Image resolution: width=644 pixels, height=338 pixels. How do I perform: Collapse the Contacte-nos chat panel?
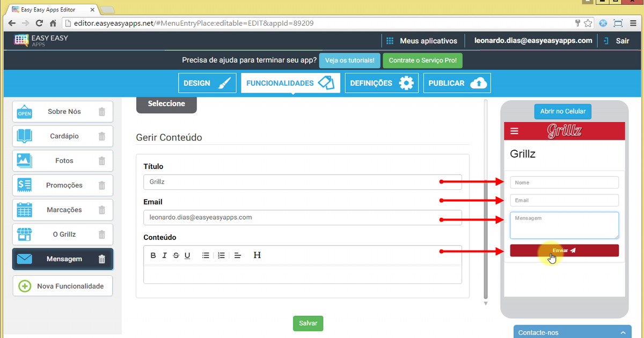click(x=623, y=333)
